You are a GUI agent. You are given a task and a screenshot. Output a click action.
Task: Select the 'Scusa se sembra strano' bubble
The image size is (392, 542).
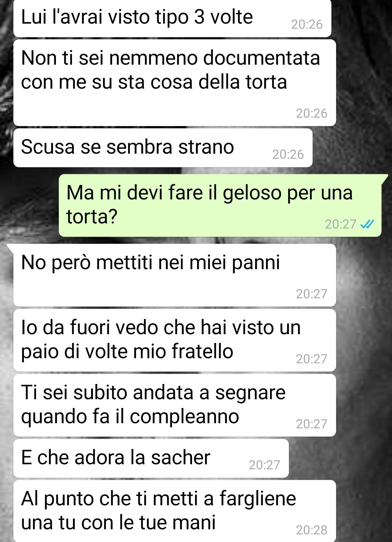coord(163,148)
